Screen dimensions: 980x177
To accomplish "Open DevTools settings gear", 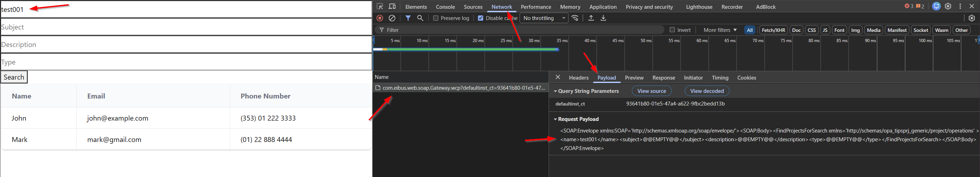I will [x=948, y=7].
